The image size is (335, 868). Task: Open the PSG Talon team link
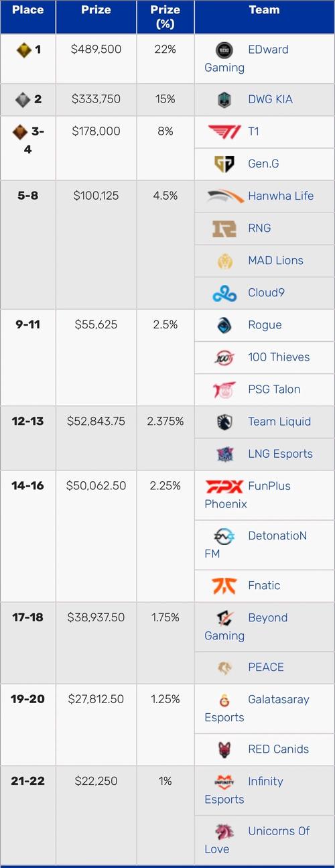(x=274, y=389)
